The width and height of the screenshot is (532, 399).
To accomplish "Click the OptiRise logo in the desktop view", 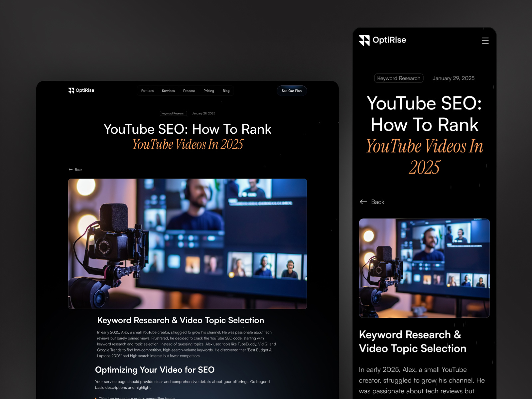I will 81,90.
